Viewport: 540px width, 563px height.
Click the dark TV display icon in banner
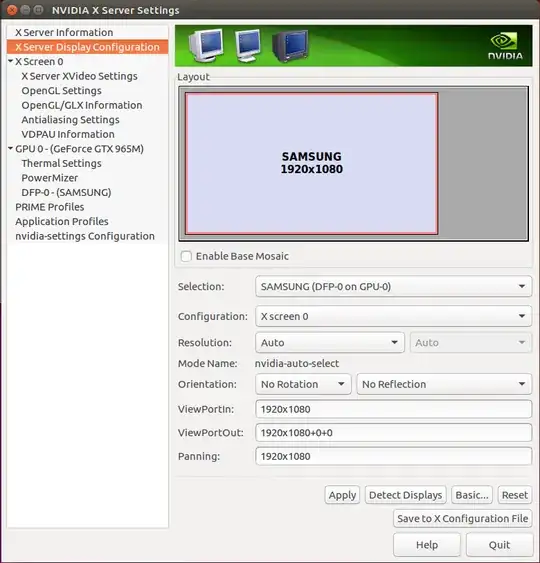(x=290, y=46)
